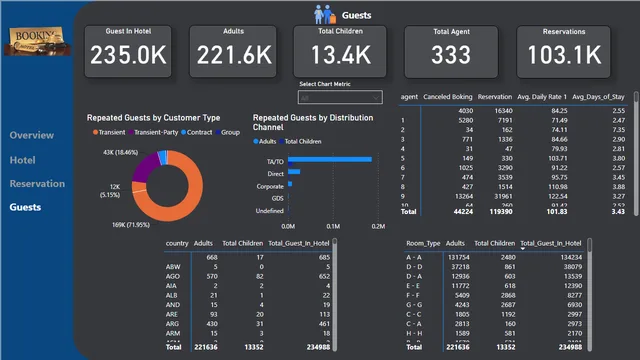Viewport: 640px width, 360px height.
Task: Select the A - A room type row
Action: coord(494,258)
